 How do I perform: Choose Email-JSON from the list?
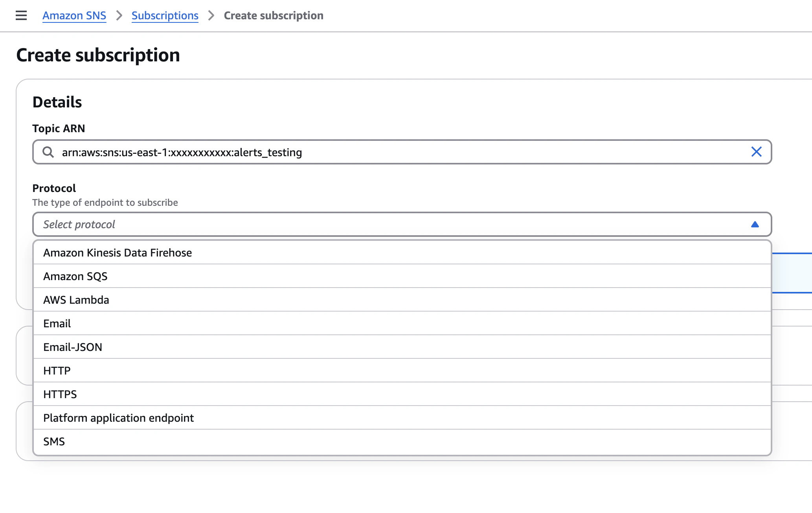click(x=73, y=347)
